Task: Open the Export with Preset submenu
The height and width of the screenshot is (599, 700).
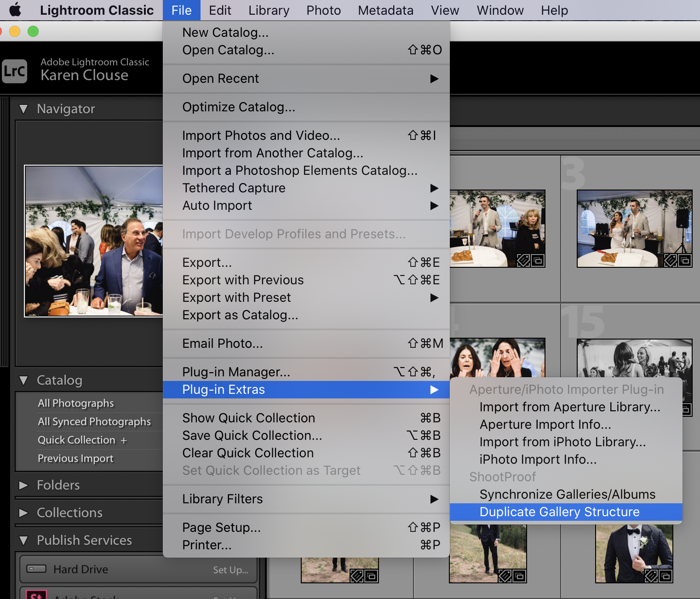Action: point(306,298)
